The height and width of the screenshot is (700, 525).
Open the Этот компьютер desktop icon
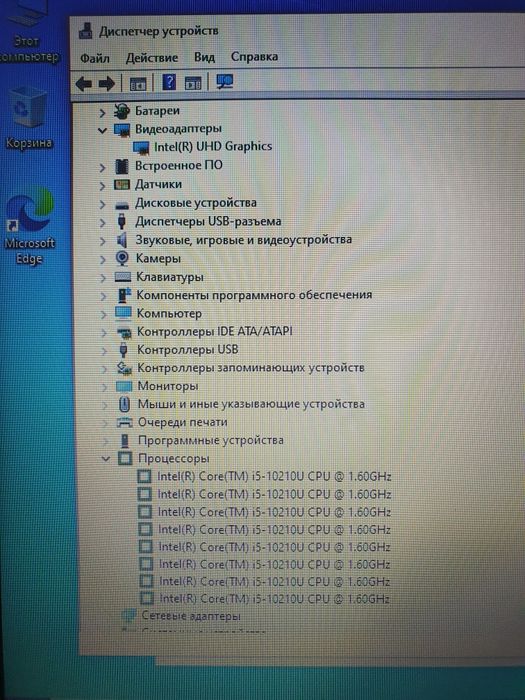pos(28,33)
